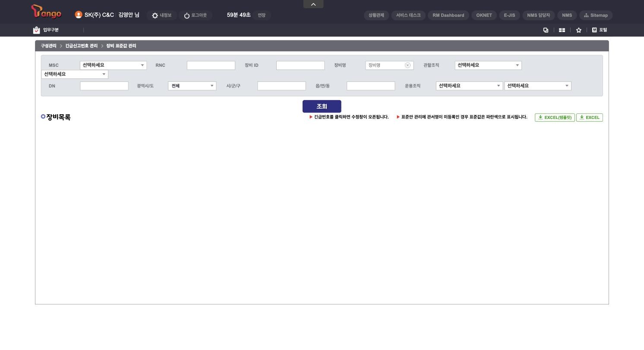Open the 광역시/도 dropdown showing 전체

[x=192, y=86]
